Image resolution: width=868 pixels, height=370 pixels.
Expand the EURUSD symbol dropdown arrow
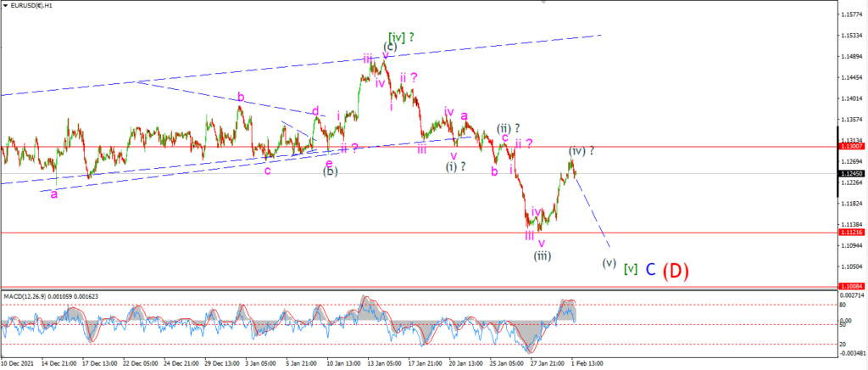pos(6,6)
